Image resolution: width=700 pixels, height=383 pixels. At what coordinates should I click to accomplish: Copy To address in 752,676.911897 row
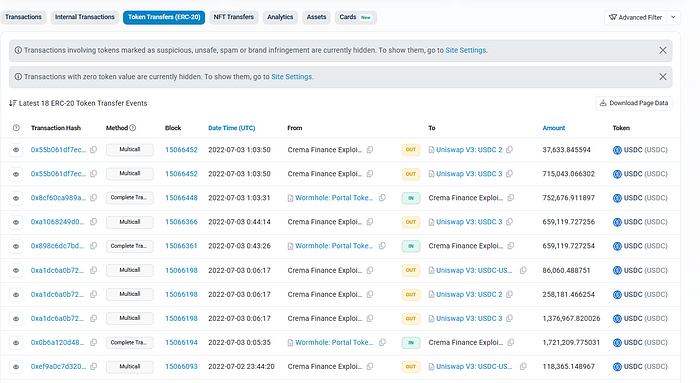coord(511,198)
